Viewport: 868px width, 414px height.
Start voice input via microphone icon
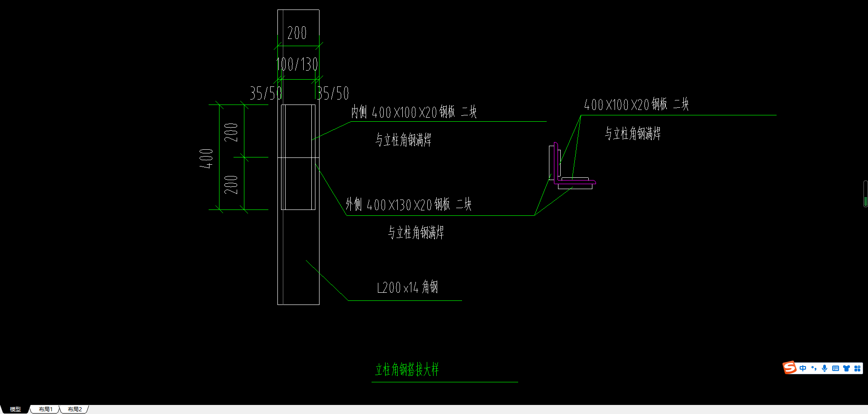(825, 368)
